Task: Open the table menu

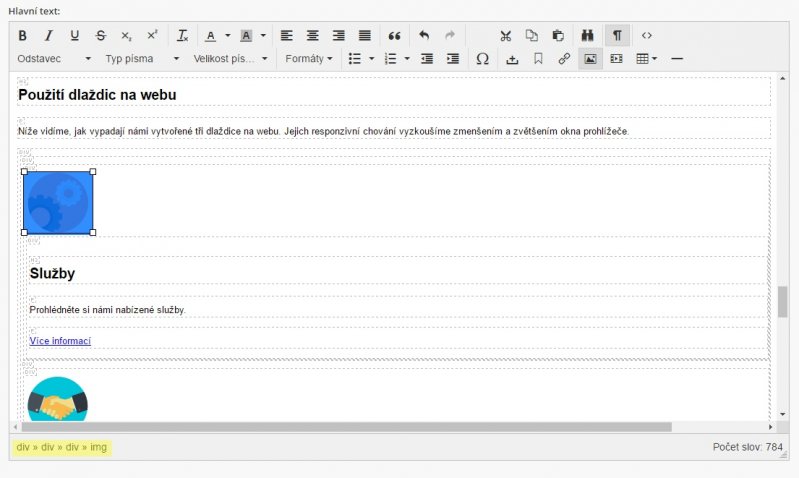Action: 647,59
